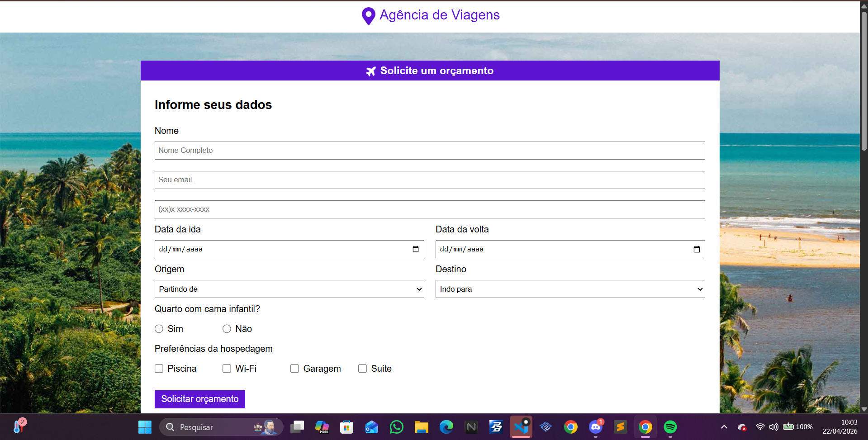The image size is (868, 440).
Task: Open Notion from the taskbar
Action: (471, 427)
